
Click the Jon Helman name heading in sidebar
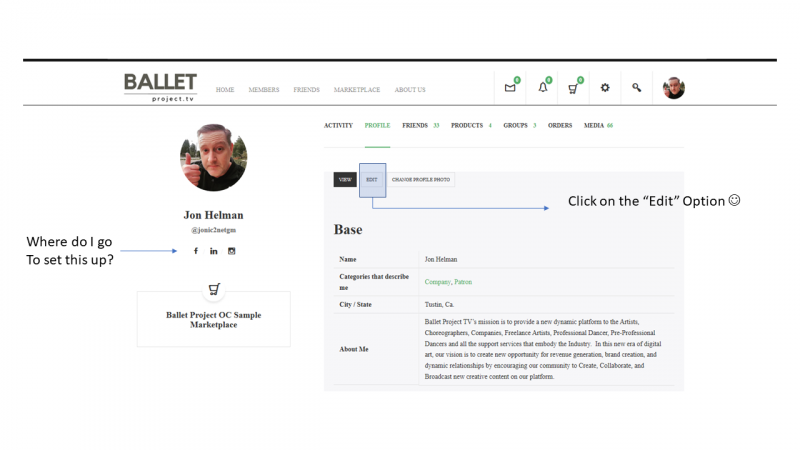(x=213, y=215)
